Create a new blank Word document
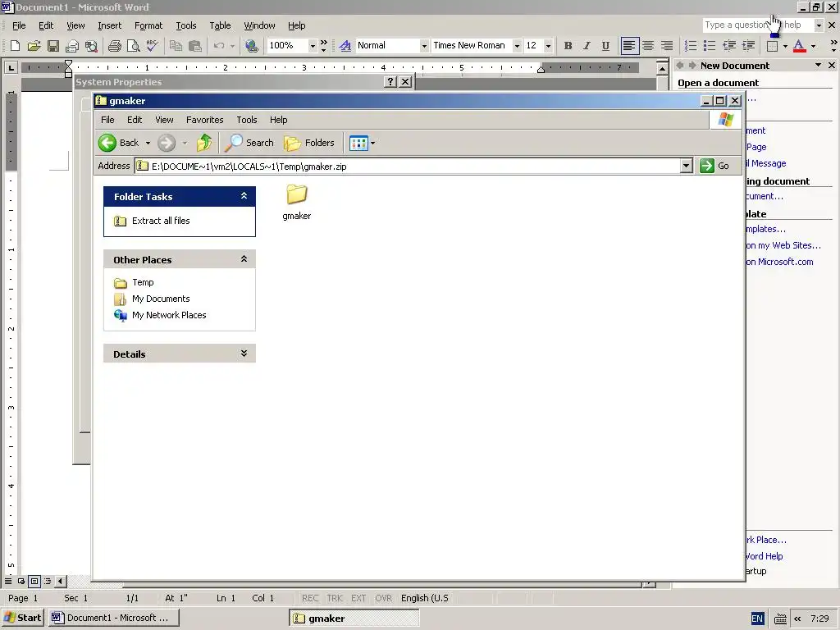This screenshot has width=840, height=630. tap(15, 46)
